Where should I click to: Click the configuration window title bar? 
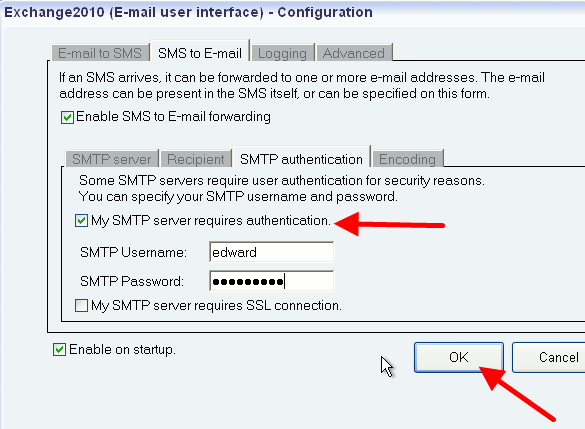[292, 12]
